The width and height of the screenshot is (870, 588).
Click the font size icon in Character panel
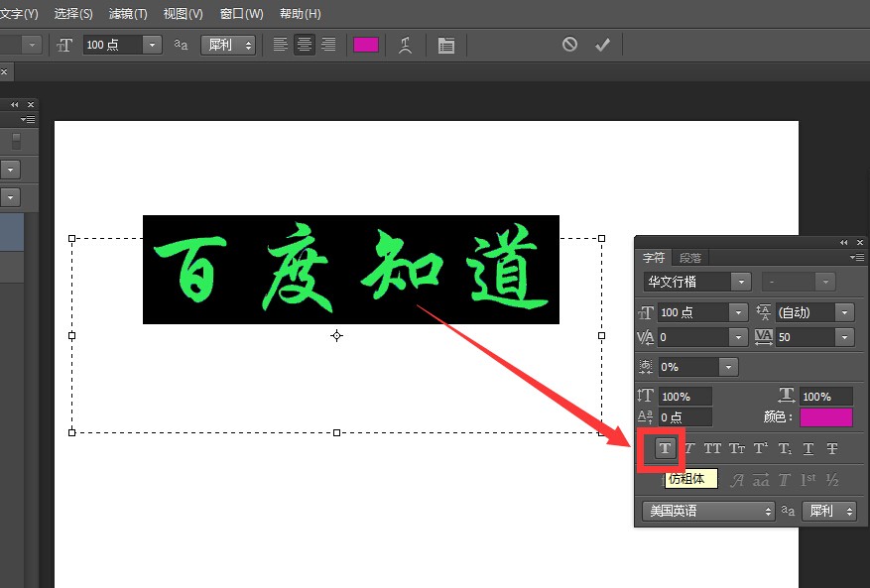645,313
